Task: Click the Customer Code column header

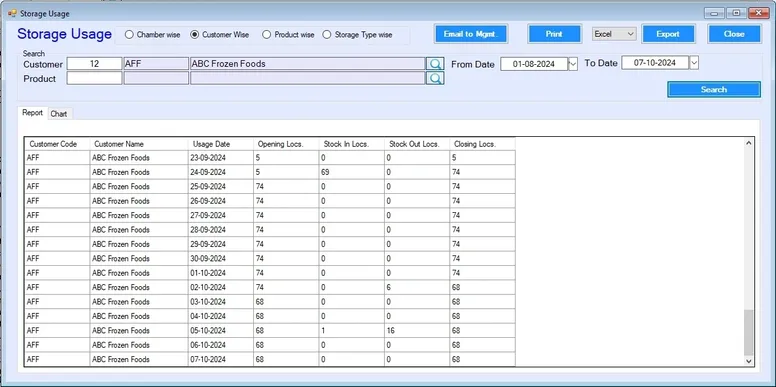Action: (57, 144)
